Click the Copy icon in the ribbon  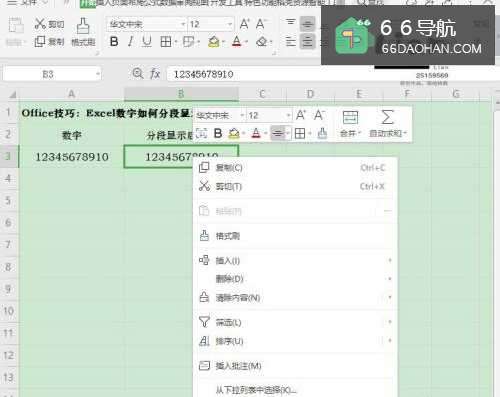coord(40,42)
